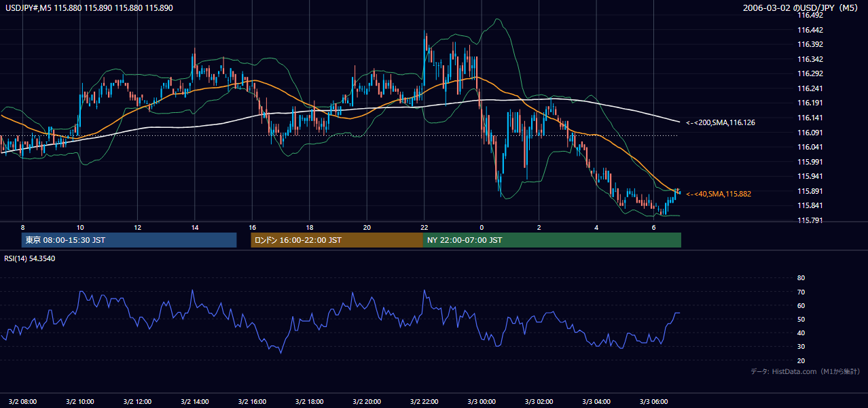This screenshot has height=408, width=868.
Task: Click price axis value 116.091
Action: coord(811,133)
